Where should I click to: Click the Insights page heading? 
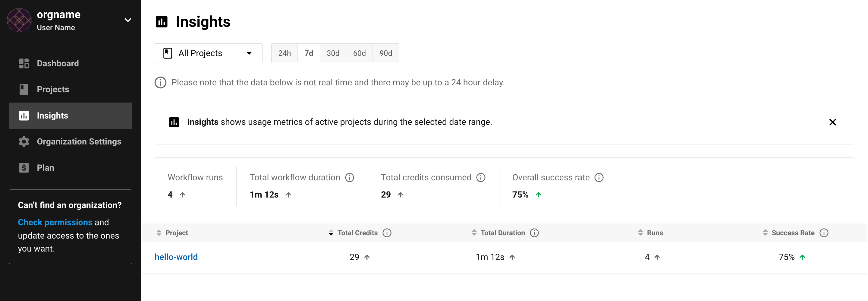pos(203,22)
